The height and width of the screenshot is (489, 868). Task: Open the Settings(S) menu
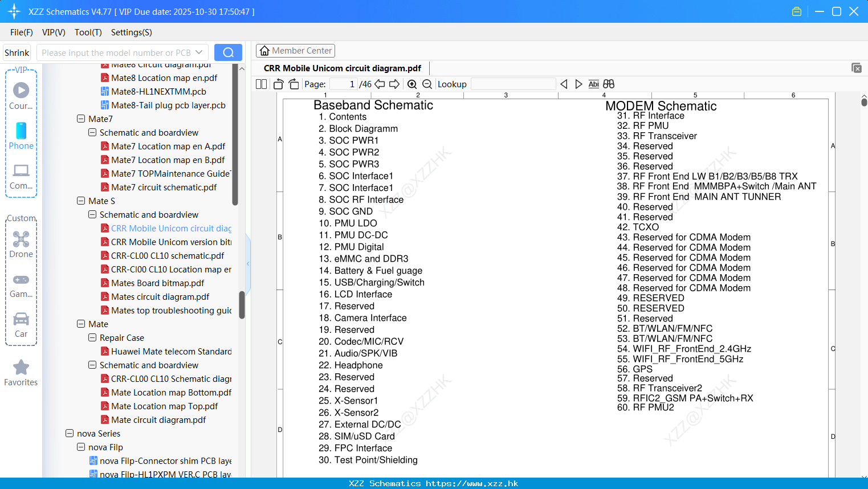point(132,32)
